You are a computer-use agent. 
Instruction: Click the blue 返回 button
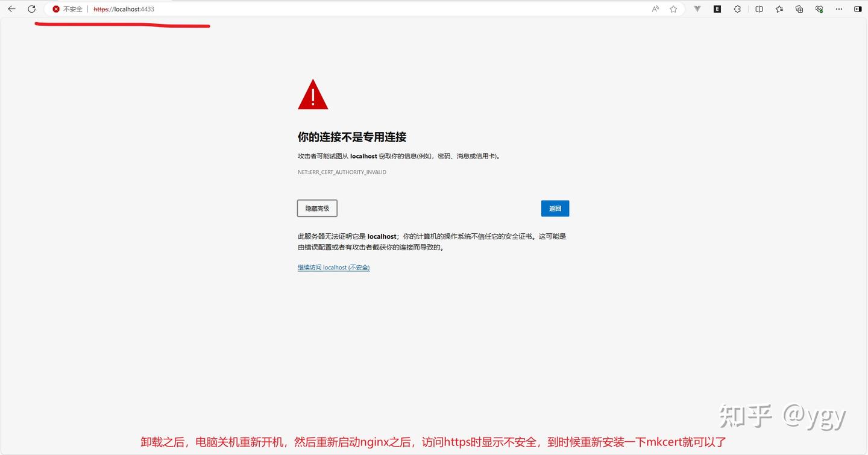[x=555, y=208]
